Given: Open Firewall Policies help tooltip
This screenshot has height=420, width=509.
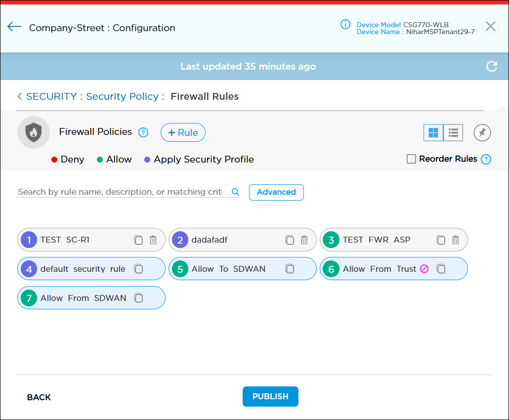Looking at the screenshot, I should (x=143, y=132).
